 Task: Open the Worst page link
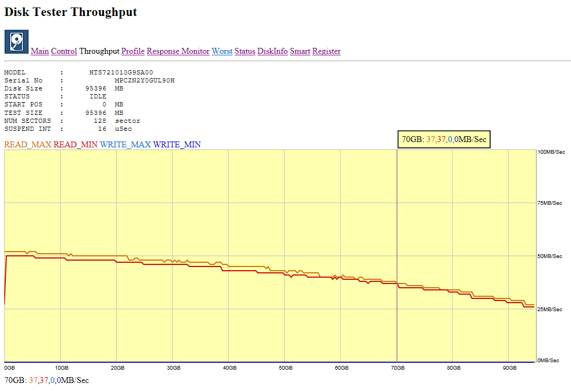point(222,51)
